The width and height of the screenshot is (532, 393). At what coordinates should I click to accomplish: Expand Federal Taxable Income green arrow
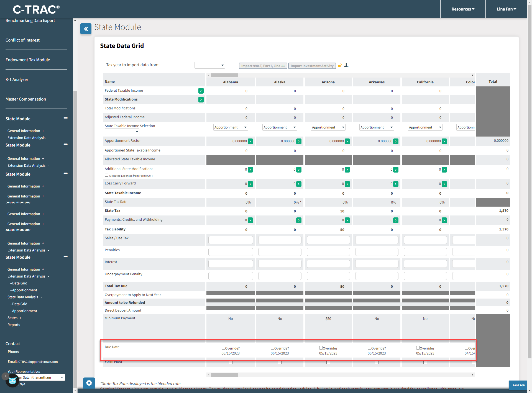point(201,91)
